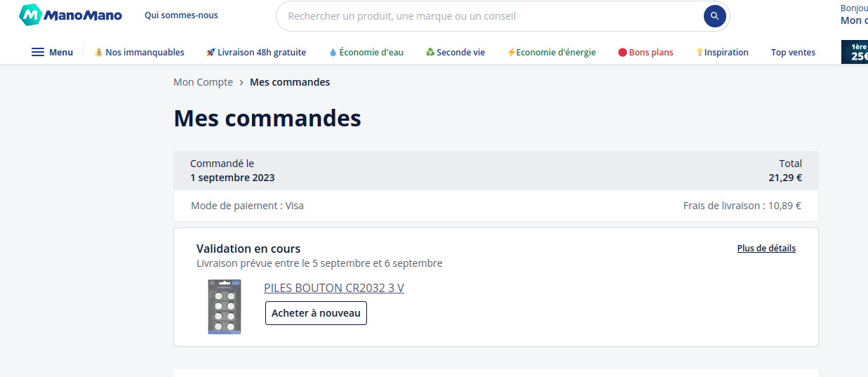Open the Seconde vie menu item
This screenshot has height=377, width=868.
pyautogui.click(x=460, y=52)
